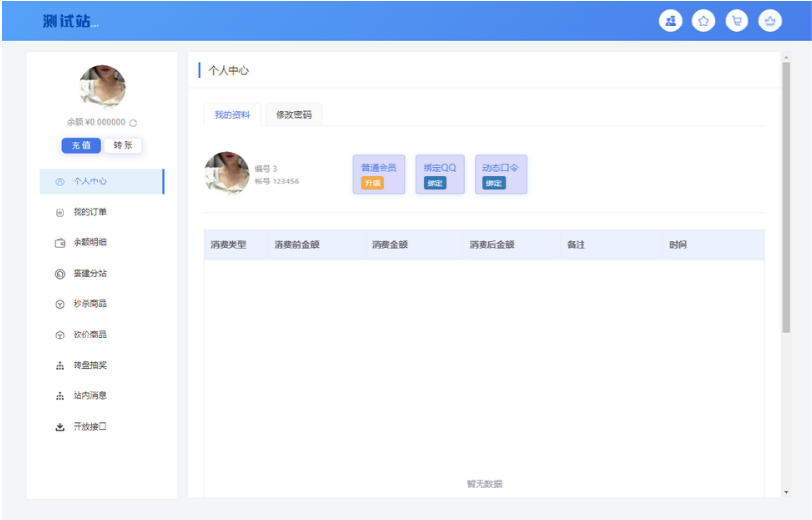Click the user group icon in header
Viewport: 812px width, 520px height.
[670, 21]
